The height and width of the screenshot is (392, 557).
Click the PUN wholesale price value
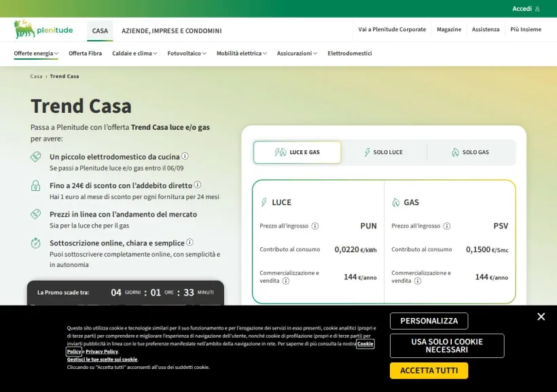point(368,226)
